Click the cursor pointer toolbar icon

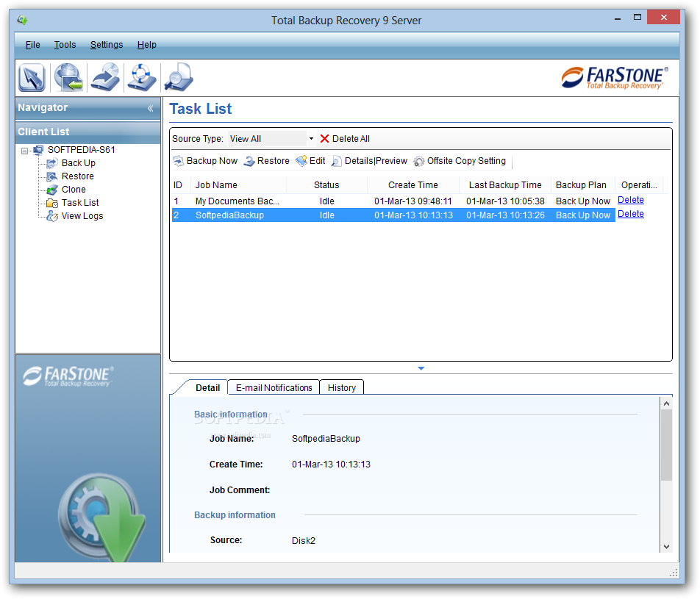[x=32, y=77]
